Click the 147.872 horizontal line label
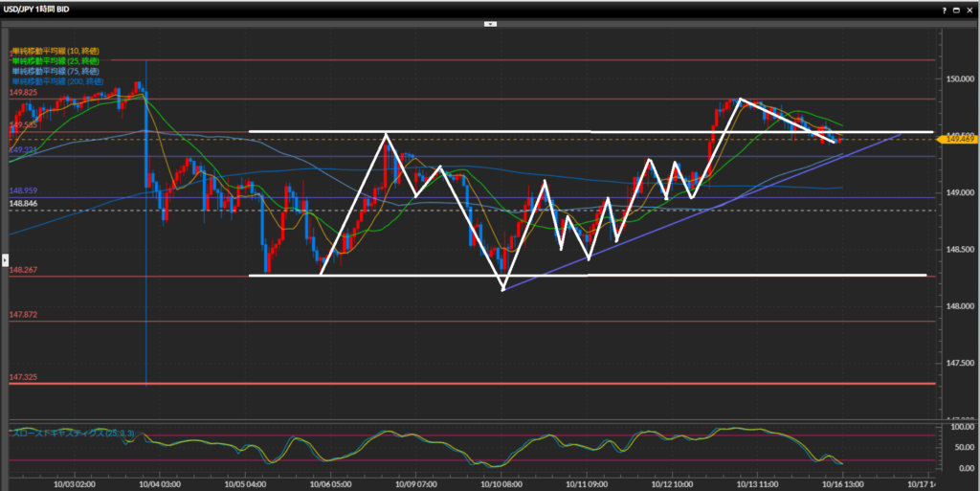Viewport: 980px width, 491px height. (x=23, y=315)
